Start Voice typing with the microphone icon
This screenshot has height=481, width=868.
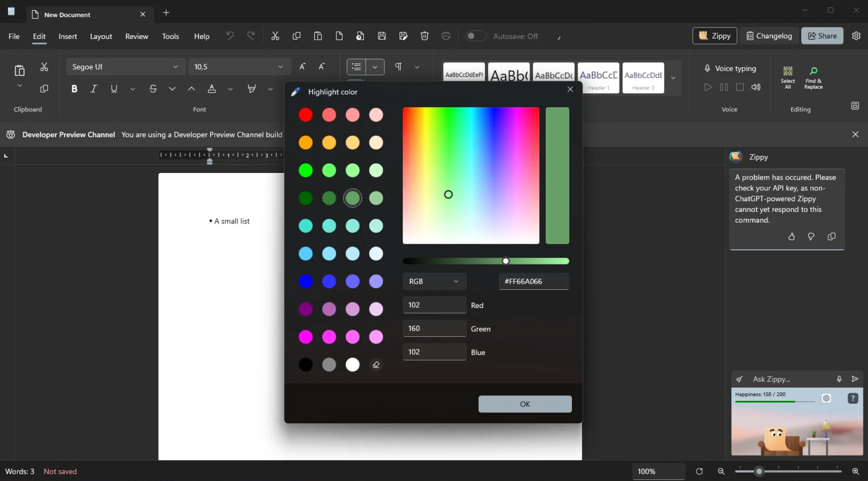click(x=708, y=68)
